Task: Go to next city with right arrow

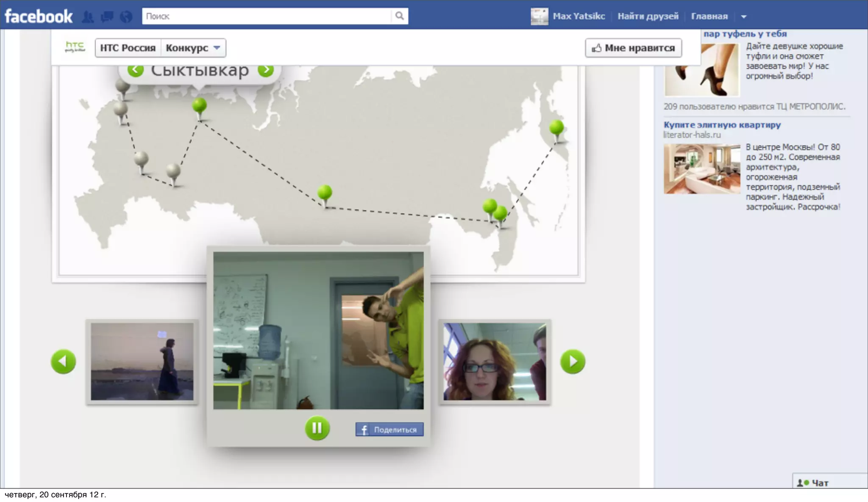Action: [x=266, y=70]
